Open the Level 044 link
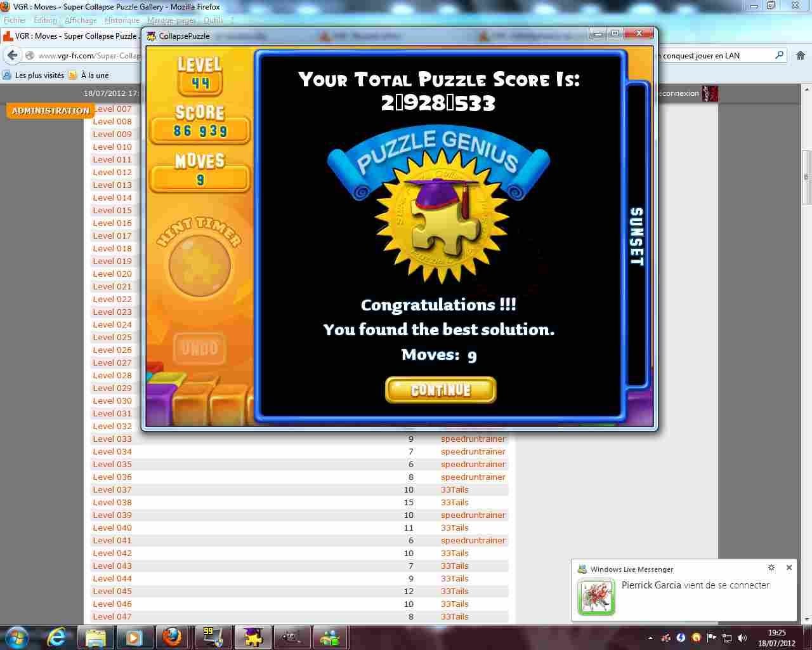The height and width of the screenshot is (650, 812). coord(112,578)
